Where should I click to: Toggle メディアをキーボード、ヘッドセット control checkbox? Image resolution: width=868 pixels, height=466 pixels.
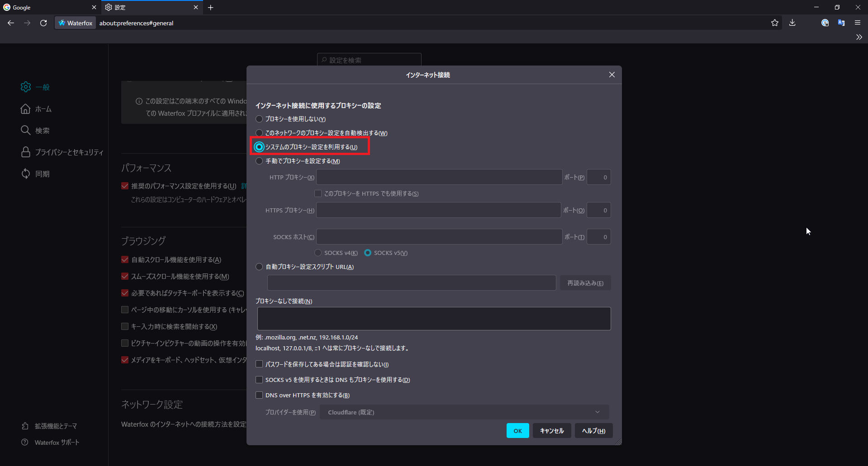click(125, 360)
